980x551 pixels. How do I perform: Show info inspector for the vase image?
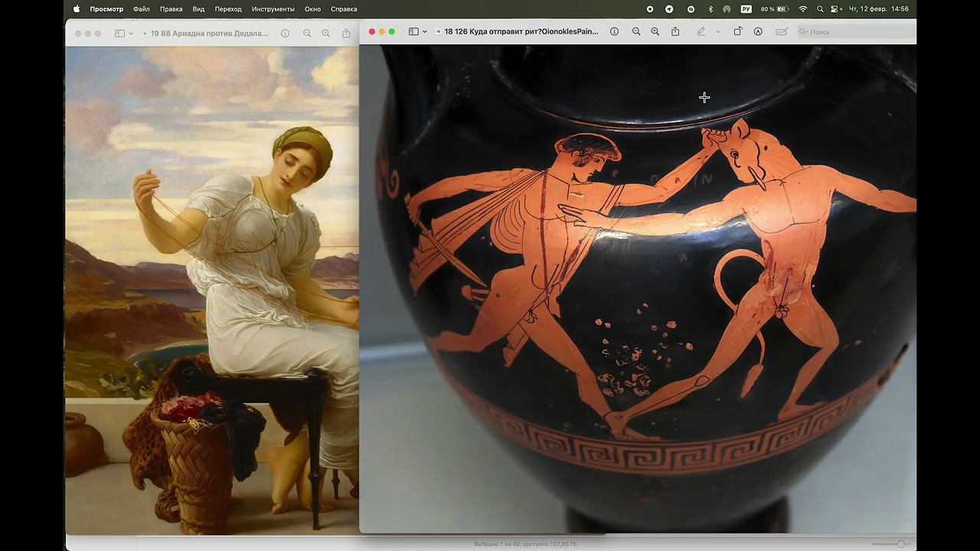click(614, 31)
